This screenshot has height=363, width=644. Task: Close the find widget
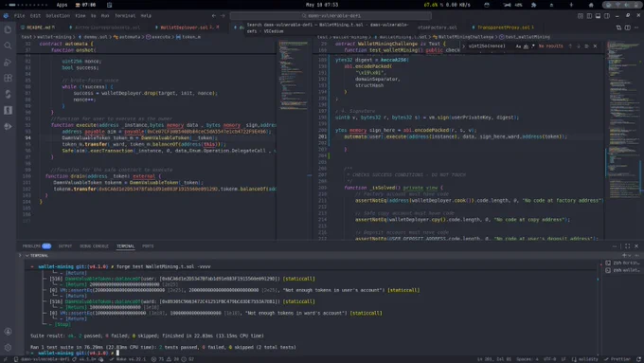coord(595,46)
